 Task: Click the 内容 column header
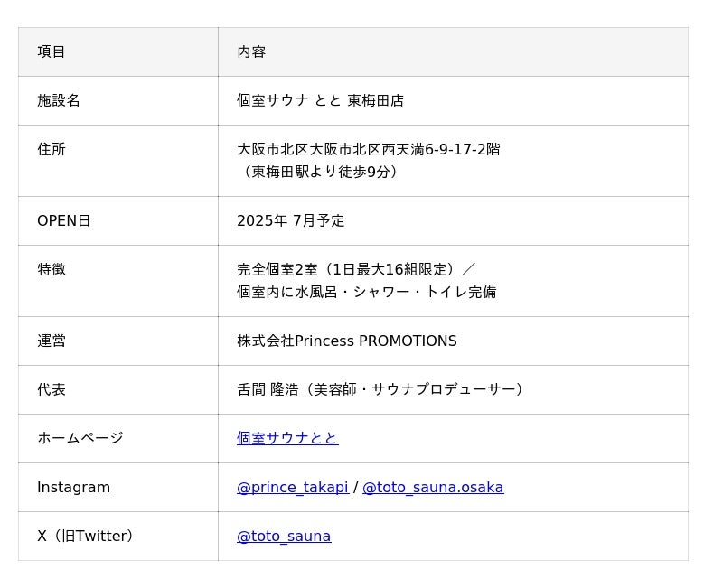pyautogui.click(x=251, y=51)
